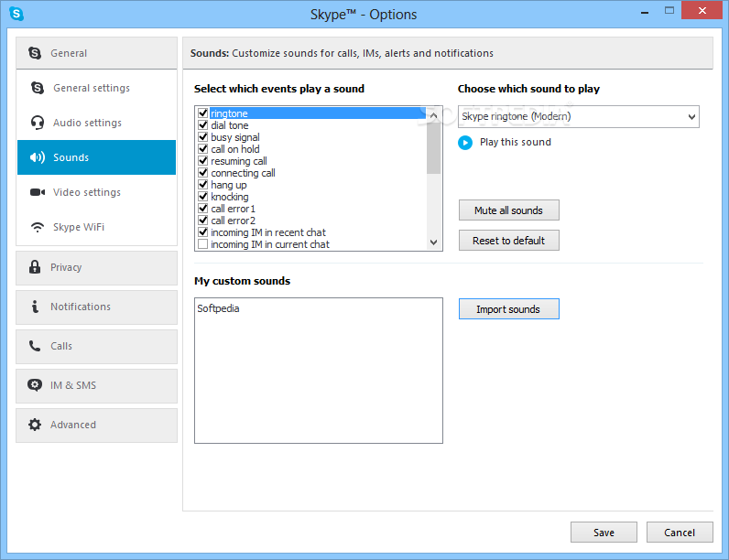Image resolution: width=729 pixels, height=560 pixels.
Task: Open Video settings
Action: (97, 192)
